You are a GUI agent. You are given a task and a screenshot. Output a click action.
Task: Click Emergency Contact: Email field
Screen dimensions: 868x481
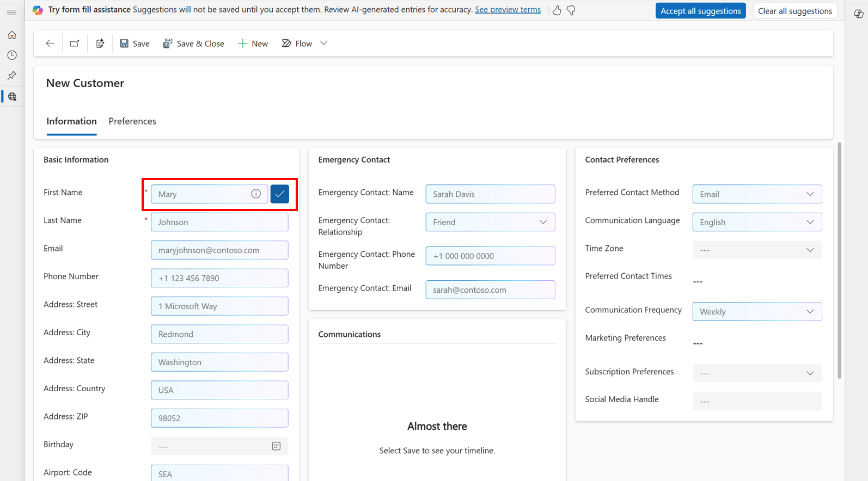click(490, 289)
